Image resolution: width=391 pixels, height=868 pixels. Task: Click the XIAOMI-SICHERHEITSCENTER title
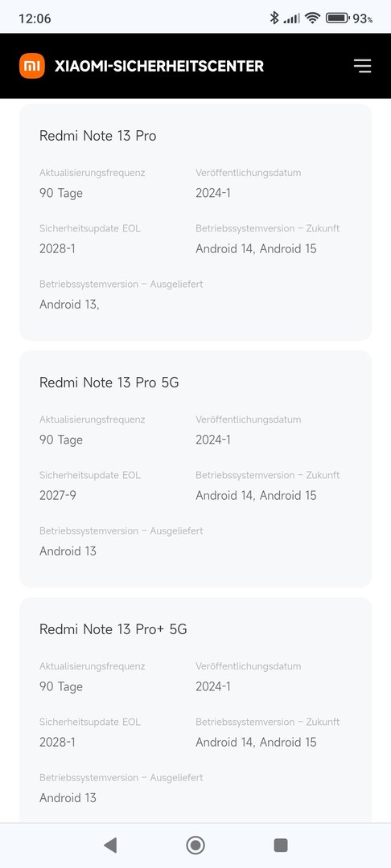tap(159, 67)
